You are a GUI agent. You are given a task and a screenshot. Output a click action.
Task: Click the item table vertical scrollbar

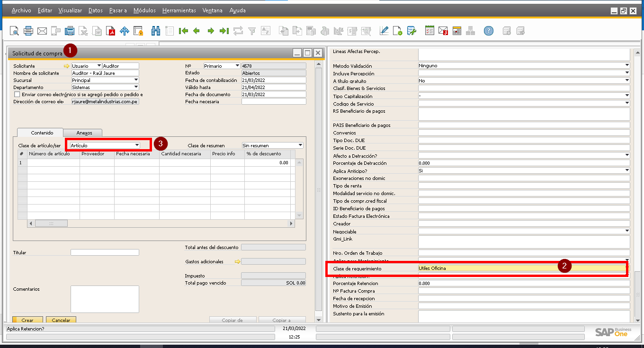(x=299, y=188)
